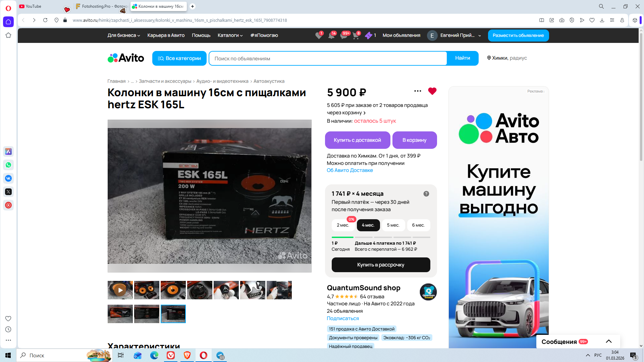Click the messages bubble icon with 99+
644x362 pixels.
click(343, 36)
